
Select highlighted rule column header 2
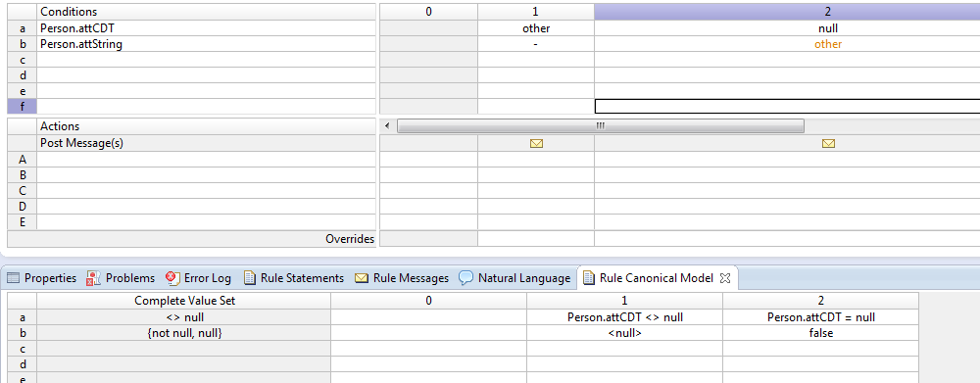click(788, 12)
